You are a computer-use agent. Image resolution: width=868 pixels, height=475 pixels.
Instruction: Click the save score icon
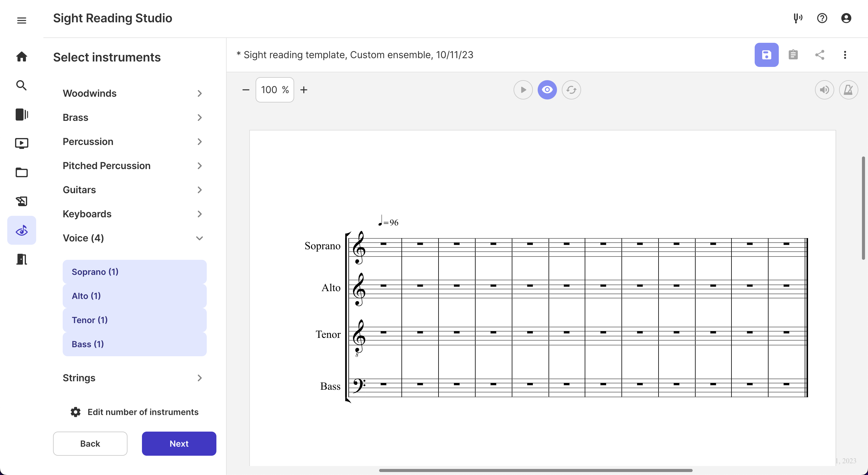(x=766, y=55)
